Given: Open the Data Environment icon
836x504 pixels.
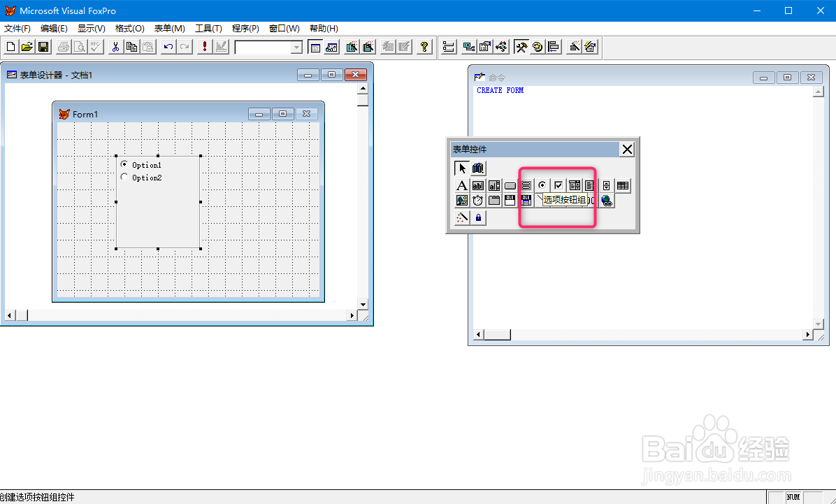Looking at the screenshot, I should coord(468,47).
